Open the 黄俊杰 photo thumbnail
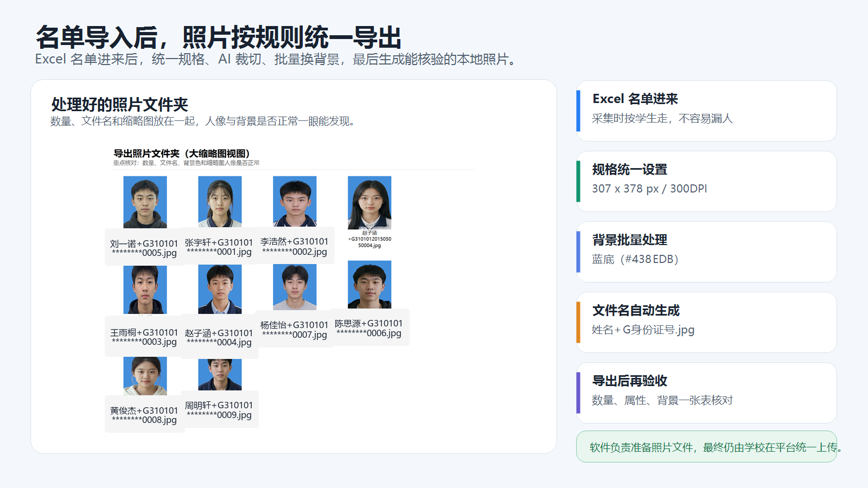Viewport: 868px width, 488px height. (x=145, y=376)
